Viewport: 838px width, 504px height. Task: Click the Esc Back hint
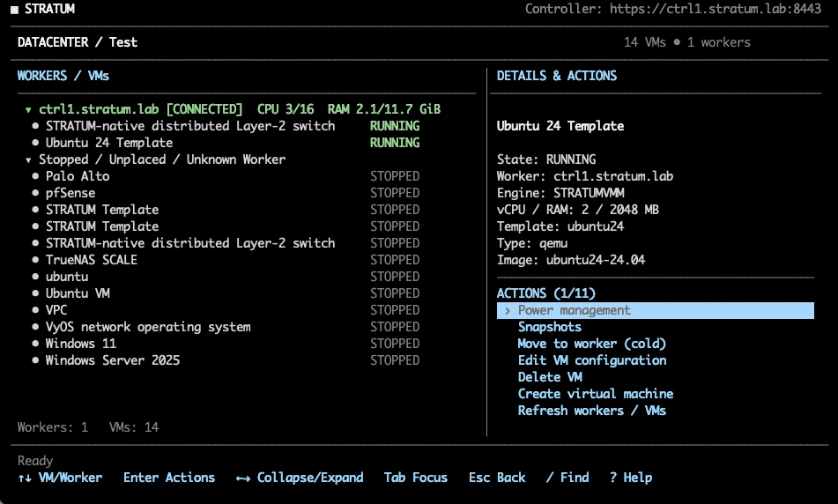pyautogui.click(x=497, y=478)
